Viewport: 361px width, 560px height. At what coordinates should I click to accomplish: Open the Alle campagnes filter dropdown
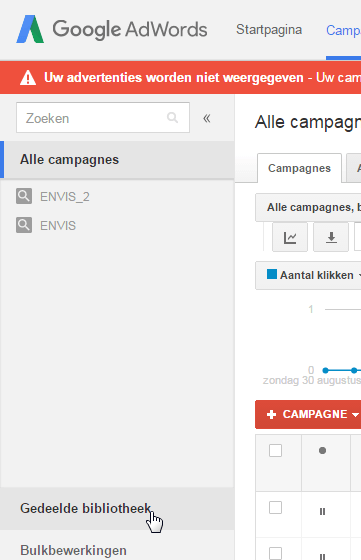(308, 208)
